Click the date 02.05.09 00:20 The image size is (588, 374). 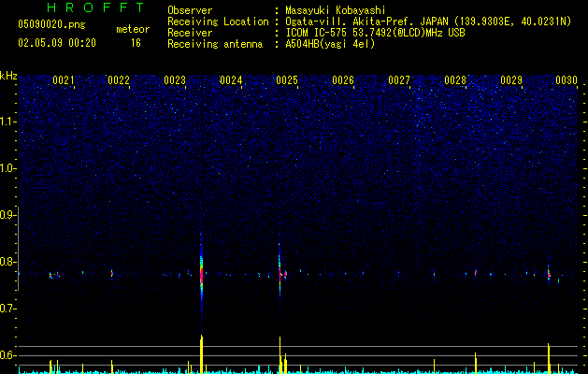[57, 43]
